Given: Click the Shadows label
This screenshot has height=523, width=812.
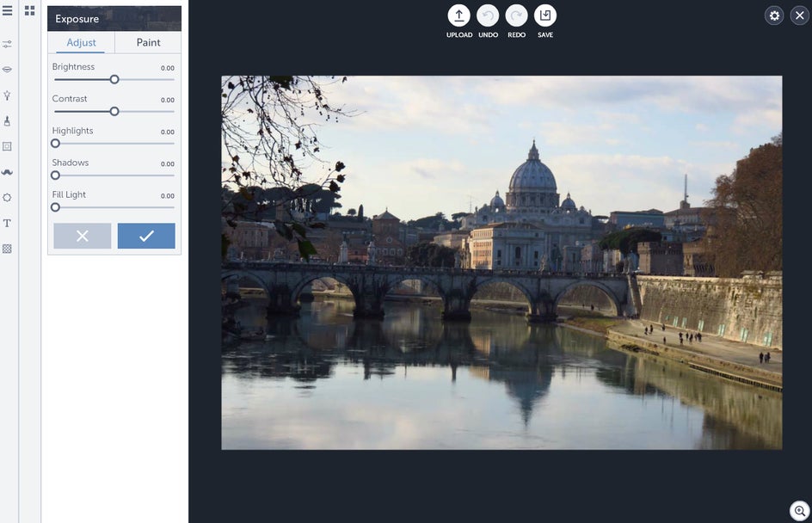Looking at the screenshot, I should coord(71,163).
